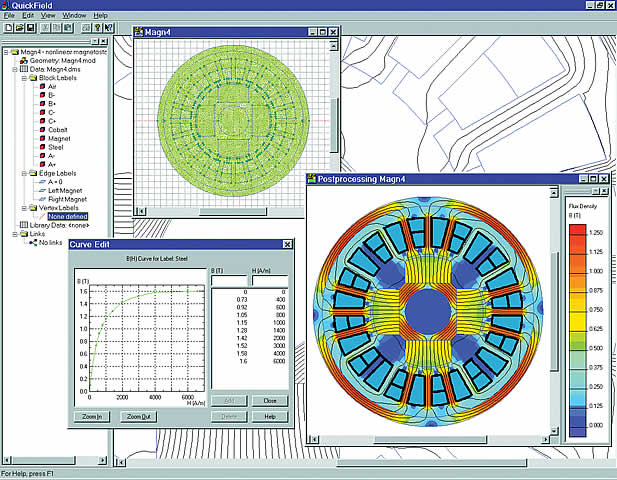
Task: Click the Save toolbar icon
Action: pos(30,28)
